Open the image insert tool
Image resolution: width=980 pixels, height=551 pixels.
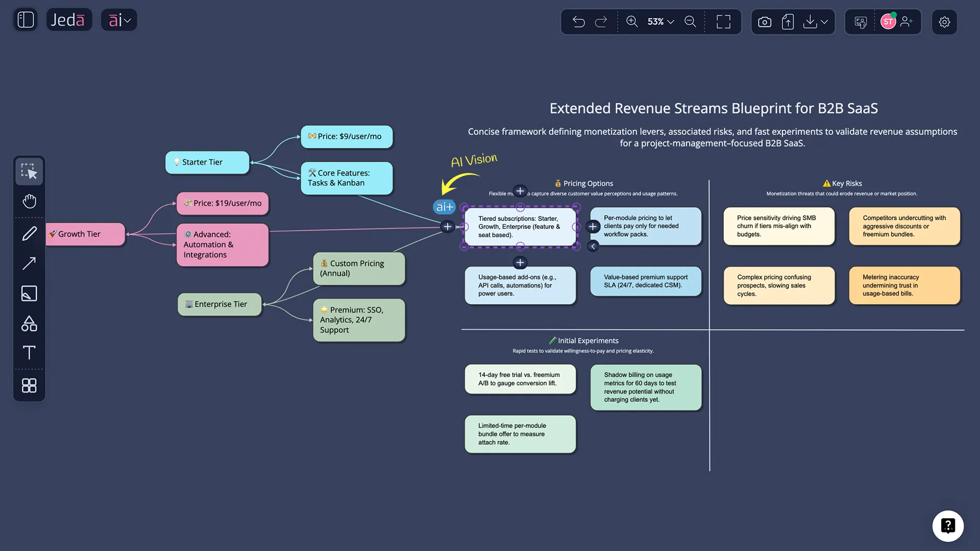point(29,293)
